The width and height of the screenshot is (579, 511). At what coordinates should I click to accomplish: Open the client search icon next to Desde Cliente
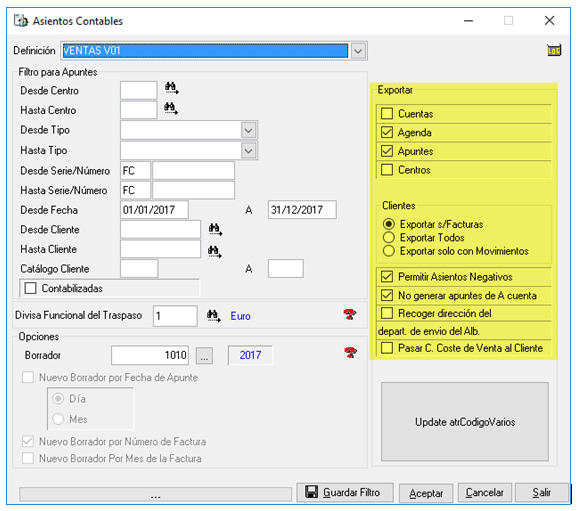coord(215,229)
